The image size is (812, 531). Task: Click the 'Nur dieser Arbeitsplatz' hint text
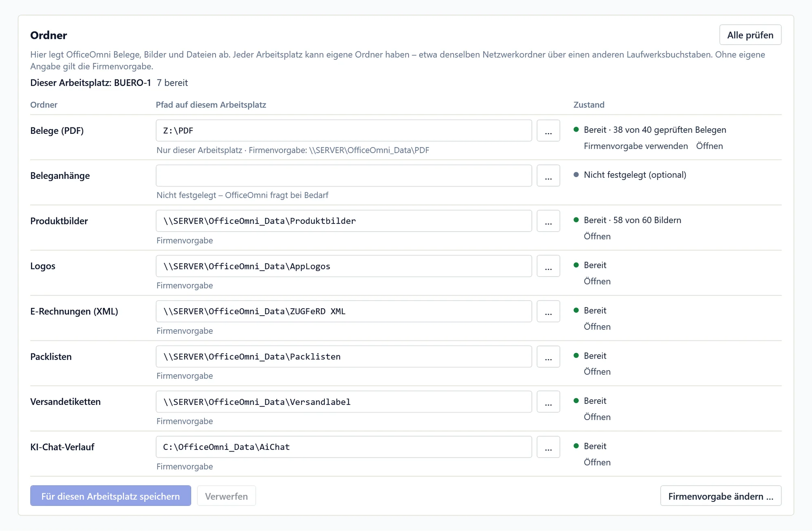(199, 150)
